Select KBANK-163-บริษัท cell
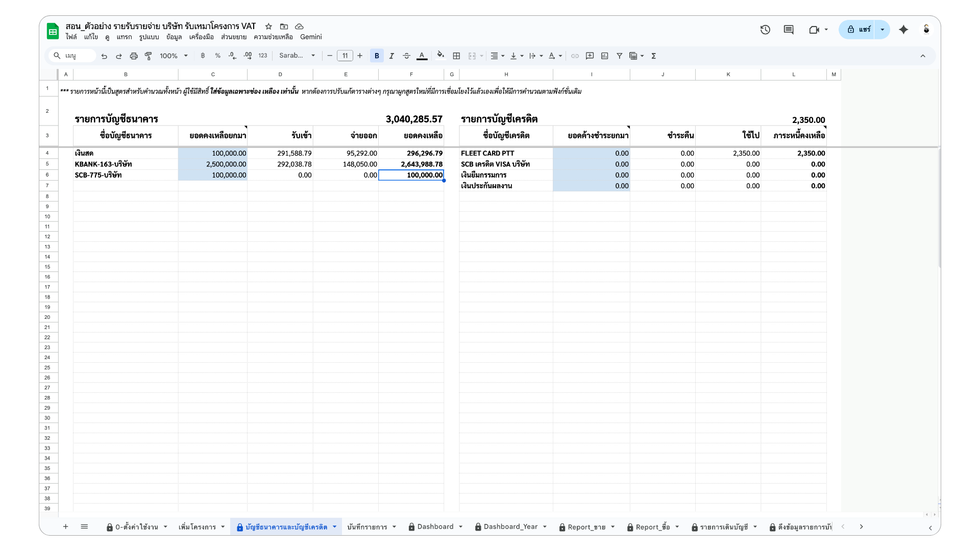 (126, 164)
